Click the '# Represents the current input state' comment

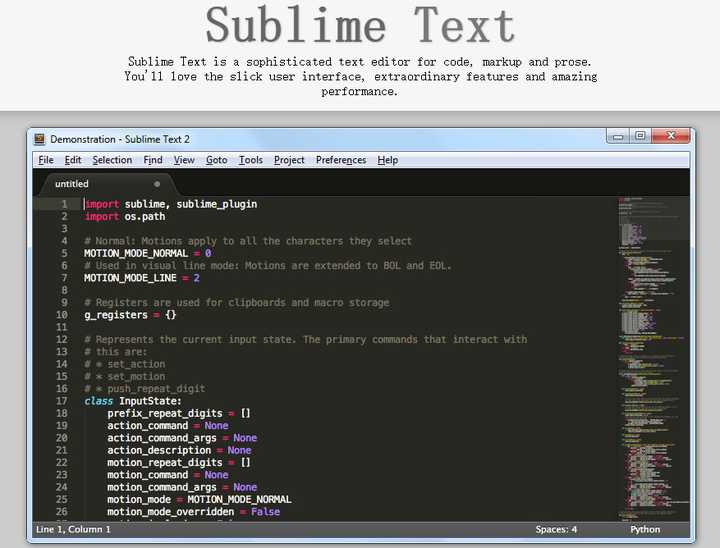coord(306,339)
